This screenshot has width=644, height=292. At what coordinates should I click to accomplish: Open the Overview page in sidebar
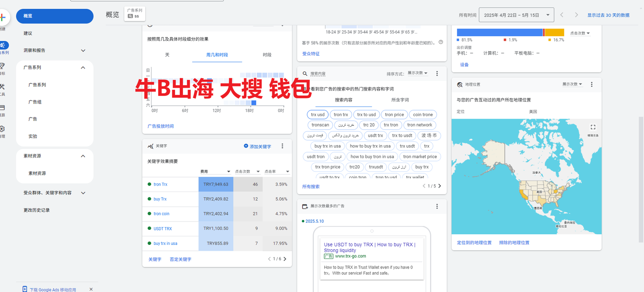tap(54, 16)
